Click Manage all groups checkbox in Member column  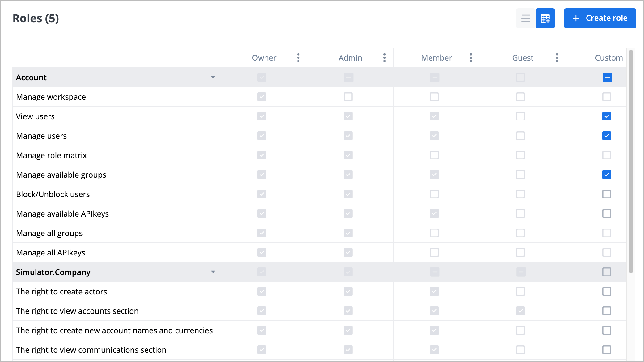tap(434, 233)
